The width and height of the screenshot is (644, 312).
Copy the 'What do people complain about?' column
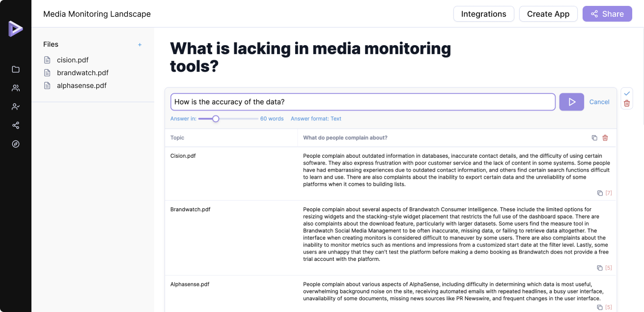point(594,138)
